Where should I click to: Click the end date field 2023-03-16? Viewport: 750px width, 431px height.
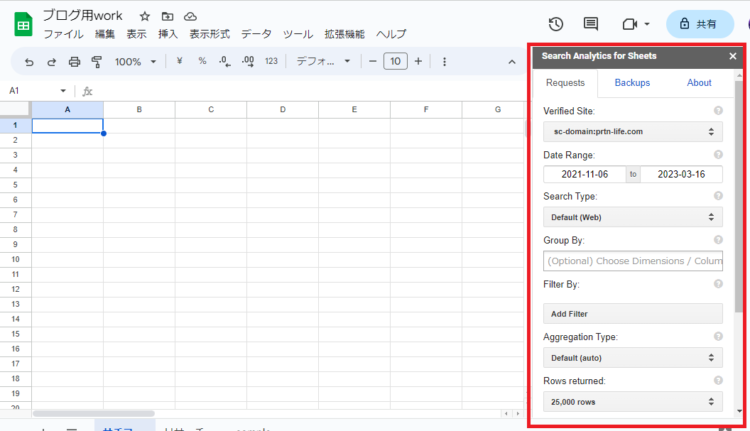[x=681, y=174]
